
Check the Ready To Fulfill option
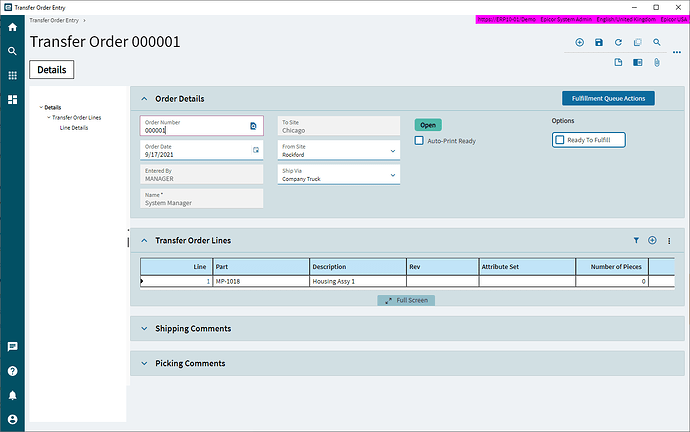point(560,140)
